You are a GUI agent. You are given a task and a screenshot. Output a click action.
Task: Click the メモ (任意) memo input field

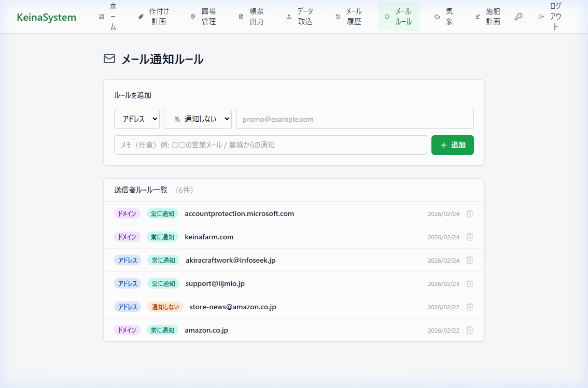tap(270, 145)
